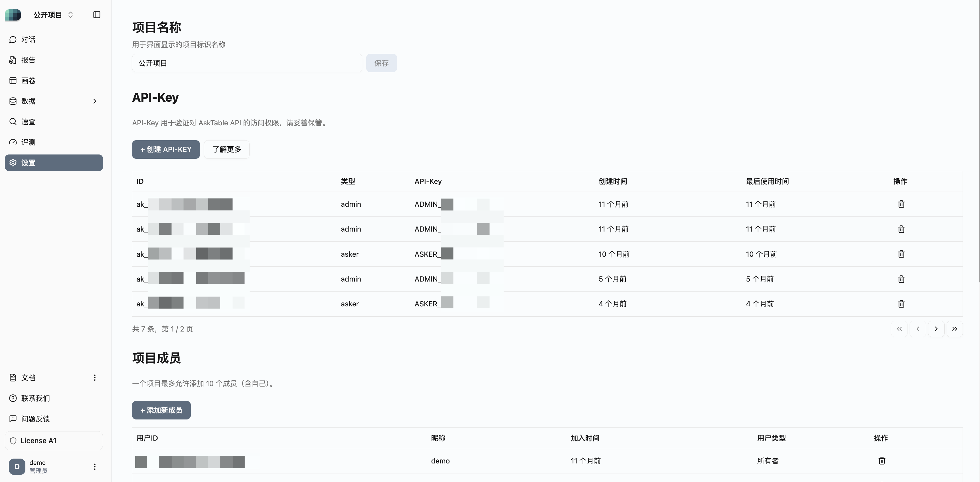Screen dimensions: 980x482
Task: Open the three-dot menu beside 文档
Action: click(95, 378)
